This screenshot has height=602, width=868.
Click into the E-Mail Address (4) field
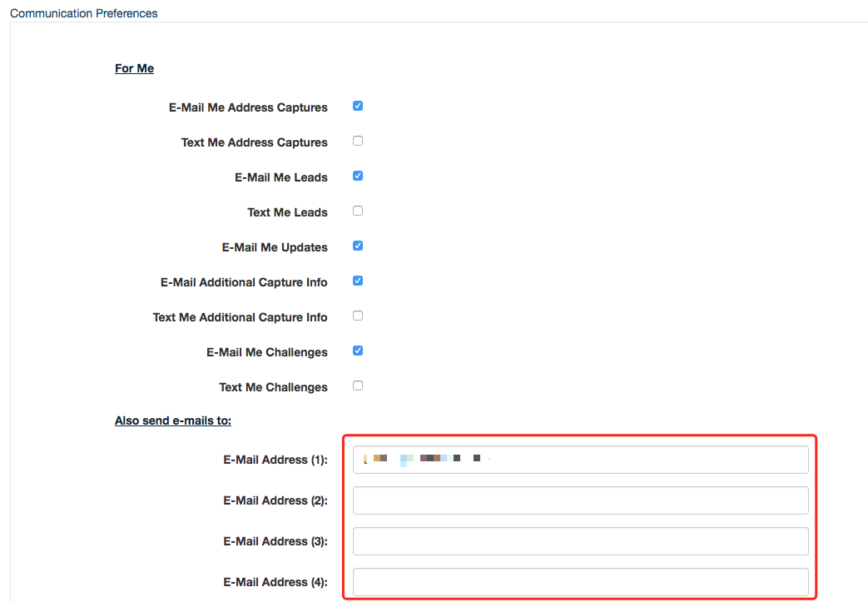(x=580, y=582)
